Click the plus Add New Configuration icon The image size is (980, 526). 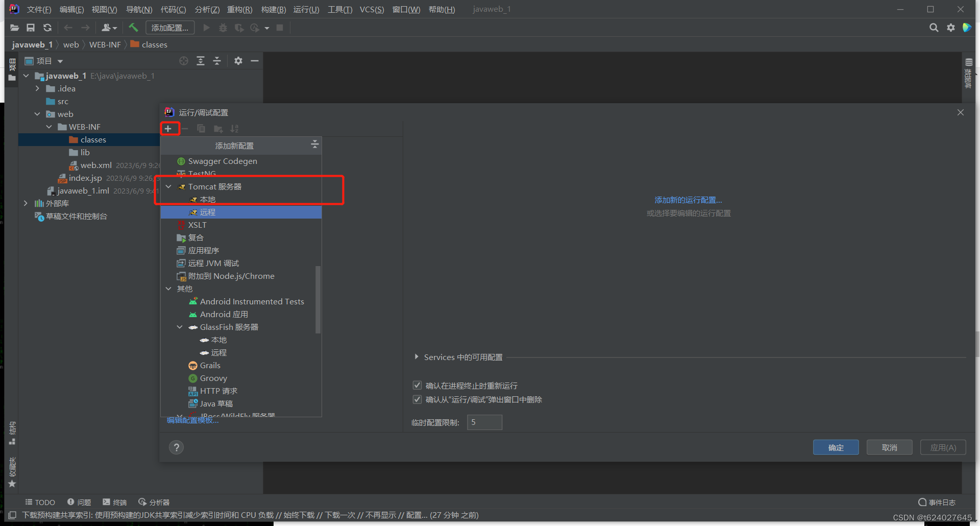click(168, 129)
